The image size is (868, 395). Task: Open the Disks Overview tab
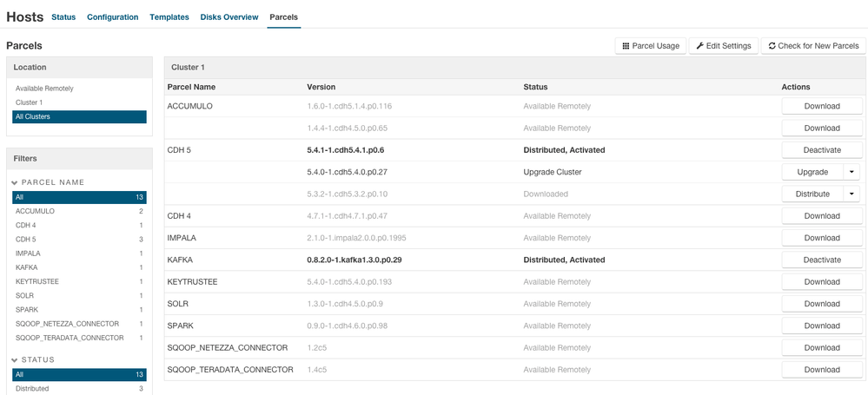pos(229,17)
